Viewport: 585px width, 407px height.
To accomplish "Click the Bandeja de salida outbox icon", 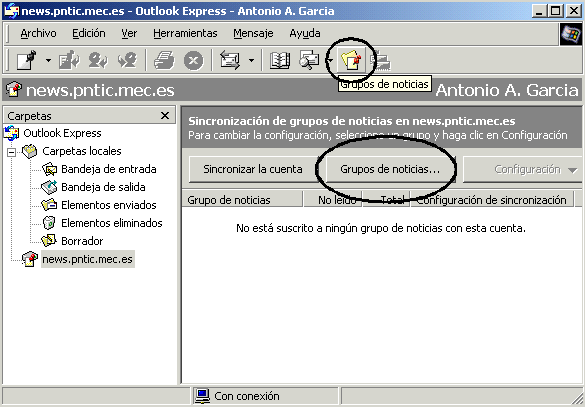I will pyautogui.click(x=49, y=187).
